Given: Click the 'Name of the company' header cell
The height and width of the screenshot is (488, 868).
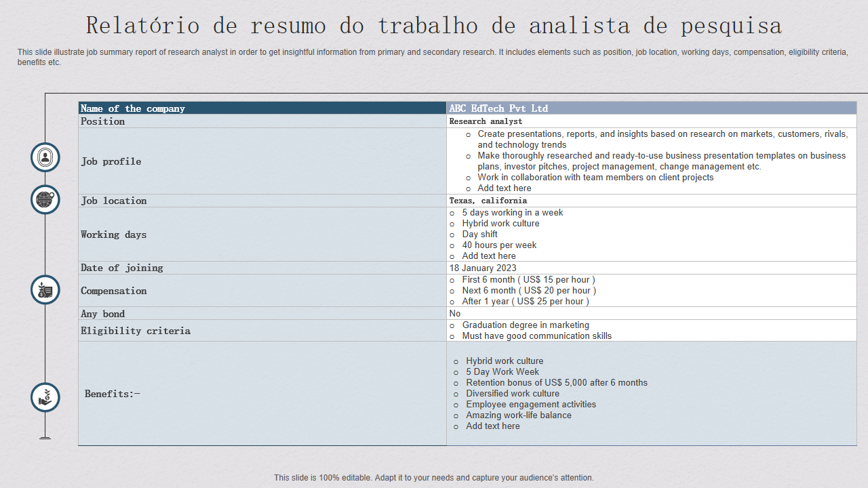Looking at the screenshot, I should [x=262, y=108].
